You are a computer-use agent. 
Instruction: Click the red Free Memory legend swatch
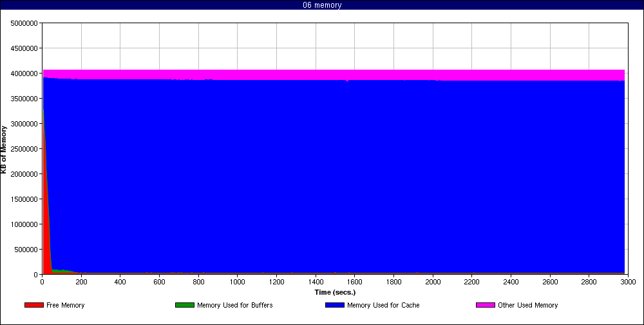coord(33,305)
